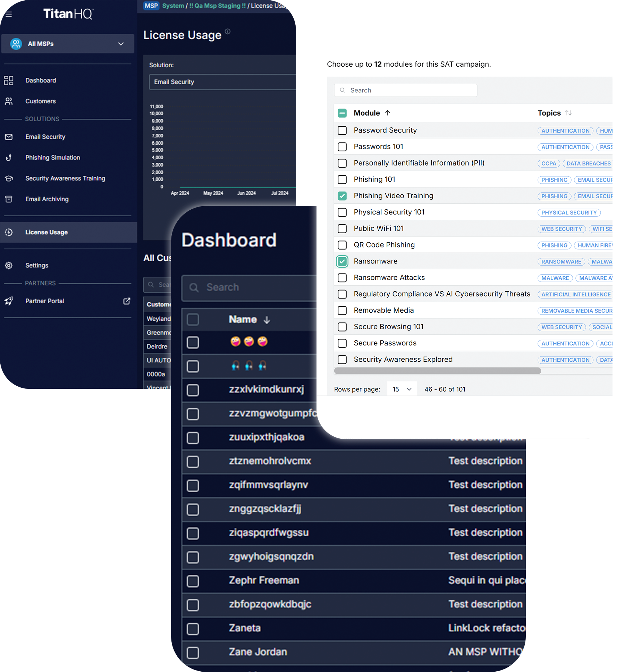Open the Email Security solution dropdown
This screenshot has width=633, height=672.
pyautogui.click(x=222, y=82)
